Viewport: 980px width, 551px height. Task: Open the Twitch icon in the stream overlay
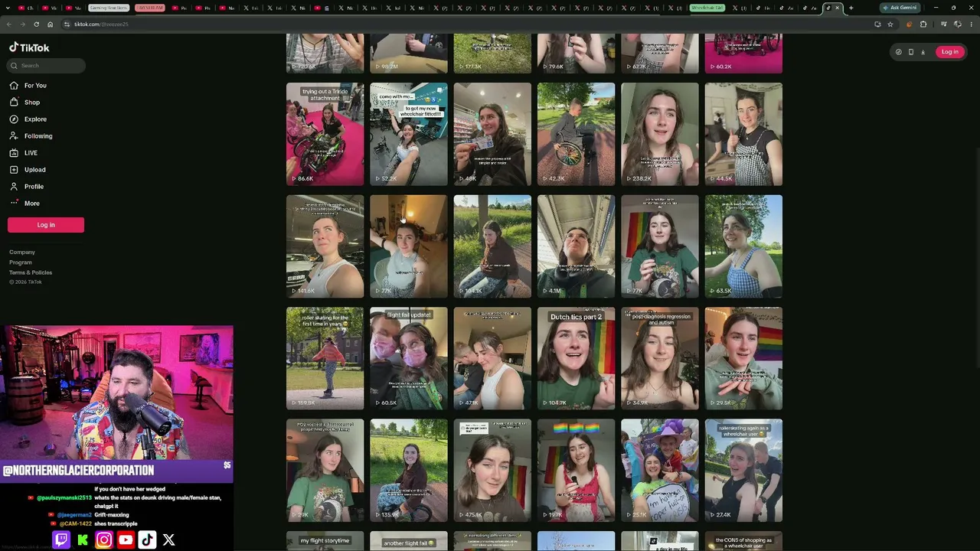(61, 540)
